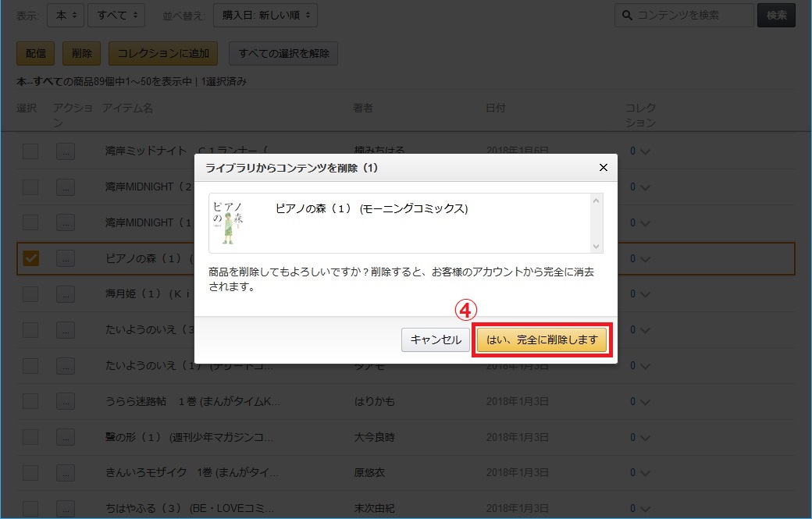
Task: Expand collection chevron for 湾岸ミッドナイト C1ランナー
Action: [645, 152]
